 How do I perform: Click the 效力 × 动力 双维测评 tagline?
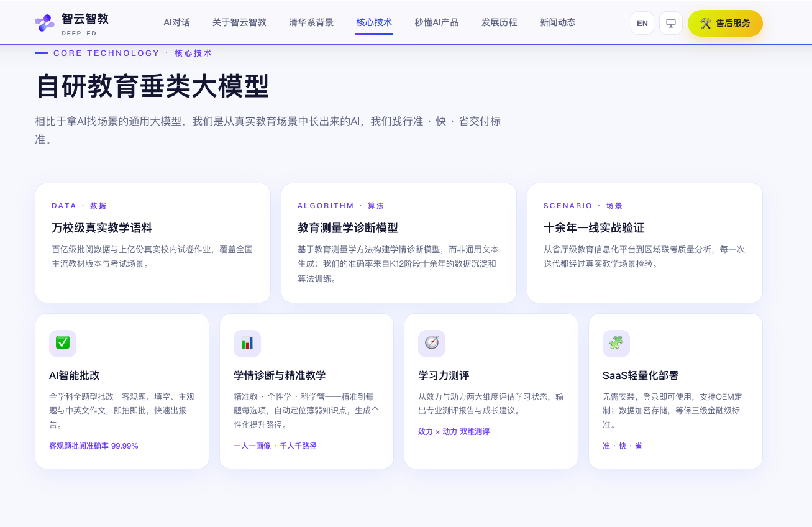(454, 432)
